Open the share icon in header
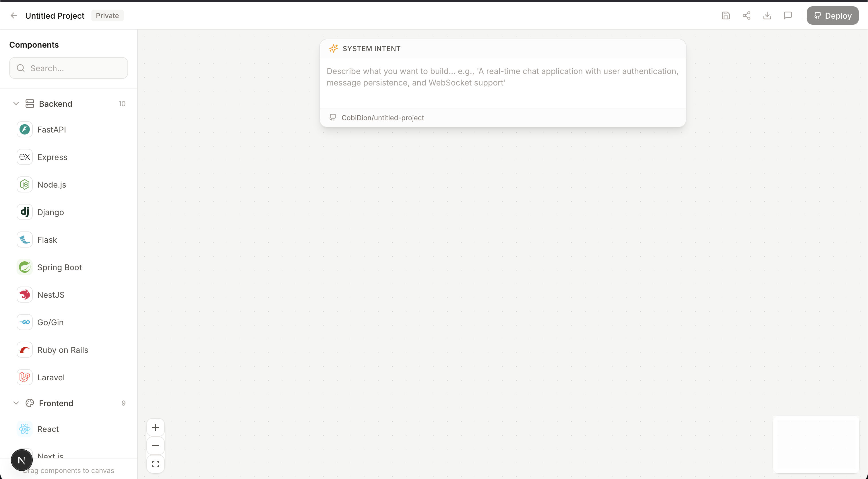868x479 pixels. [746, 15]
